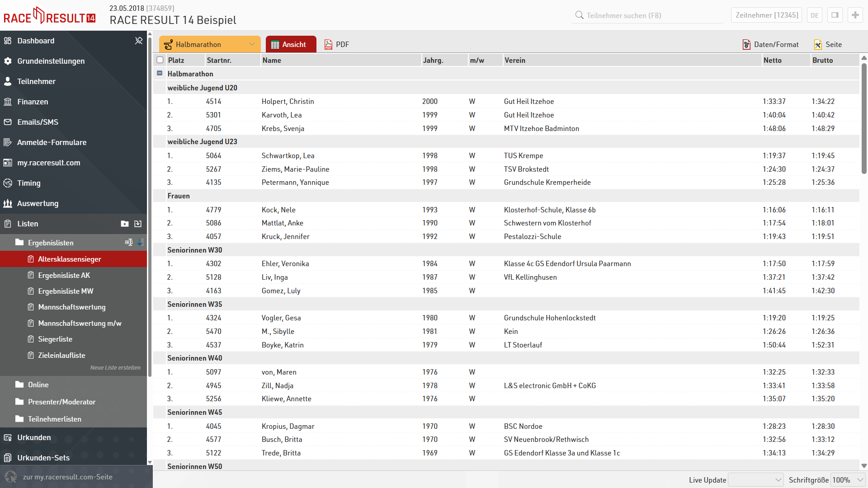
Task: Click the blue sort icon on Ergebnislisten
Action: tap(140, 243)
